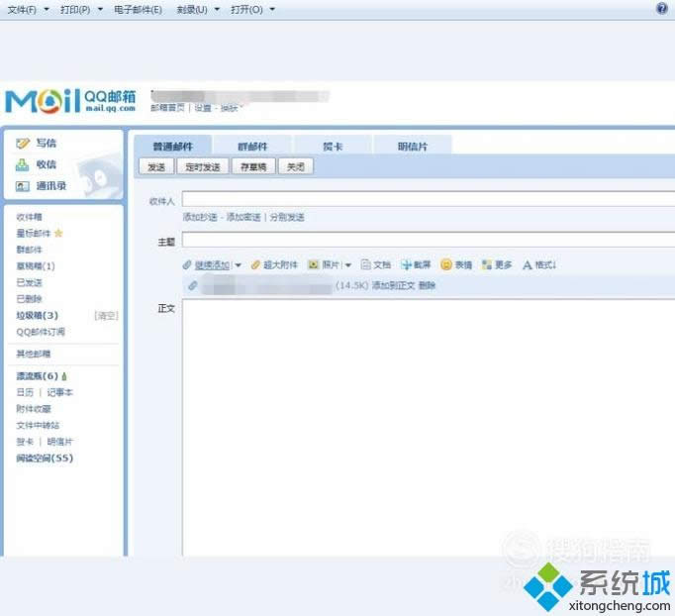Click the 文档 document icon

coord(365,264)
